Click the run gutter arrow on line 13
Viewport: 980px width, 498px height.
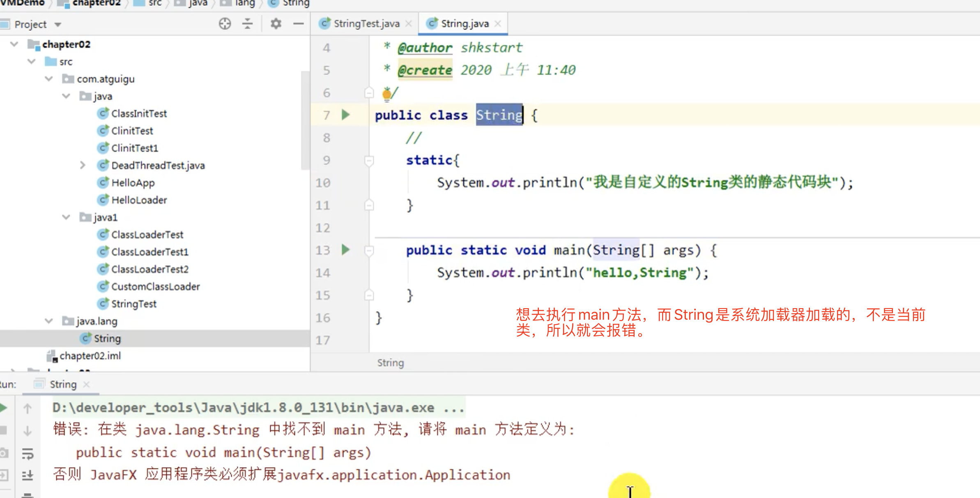tap(346, 249)
